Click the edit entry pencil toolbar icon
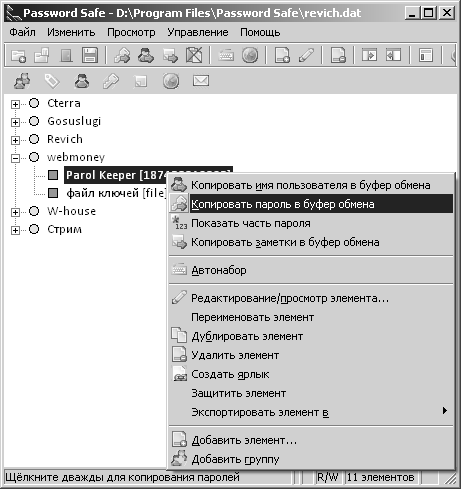Screen dimensions: 461x489 (x=306, y=55)
